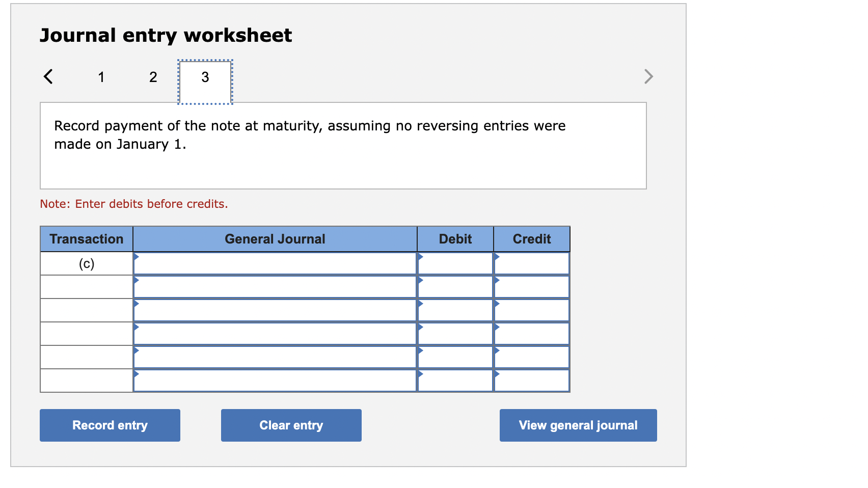
Task: Go to next entry with right chevron
Action: [648, 76]
